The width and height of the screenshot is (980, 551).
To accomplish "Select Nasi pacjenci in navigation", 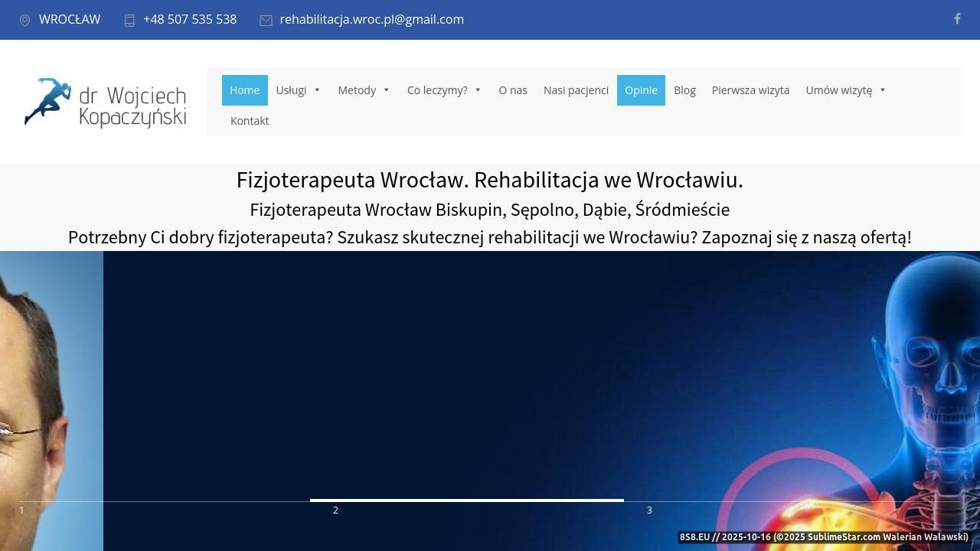I will pos(576,90).
